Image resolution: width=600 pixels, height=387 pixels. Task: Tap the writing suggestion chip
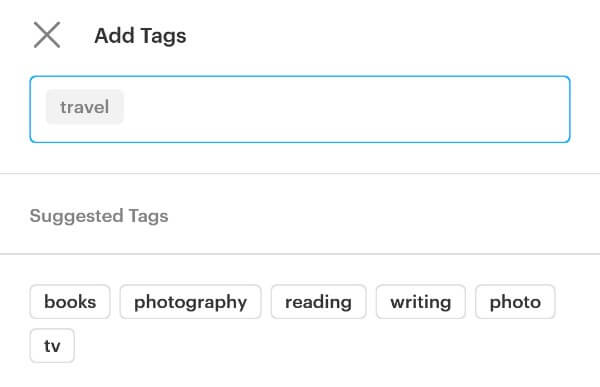[421, 302]
